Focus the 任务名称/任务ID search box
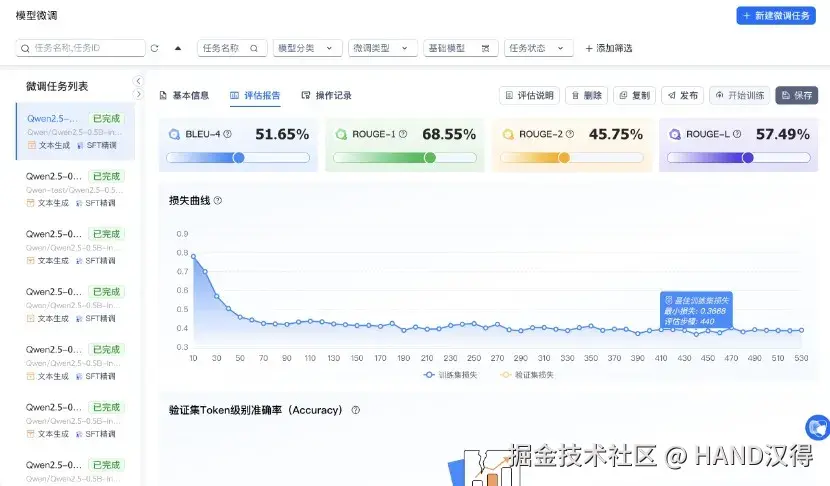Screen dimensions: 830x486 80,48
